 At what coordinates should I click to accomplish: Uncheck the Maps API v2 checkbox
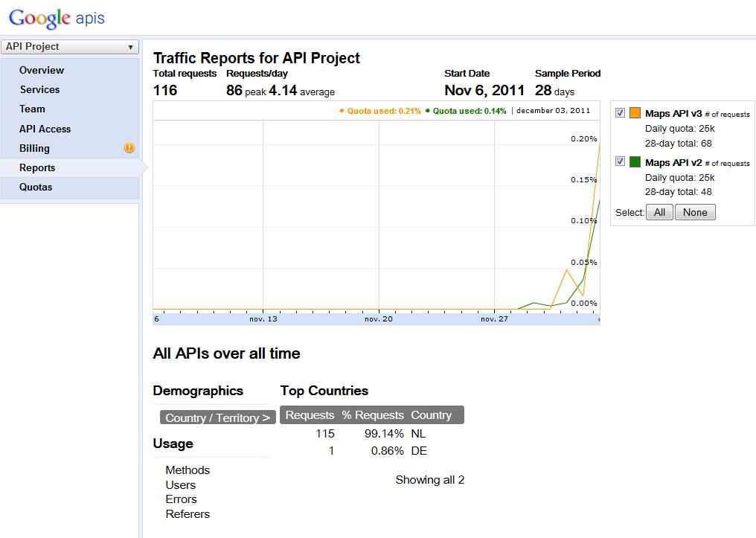(620, 161)
